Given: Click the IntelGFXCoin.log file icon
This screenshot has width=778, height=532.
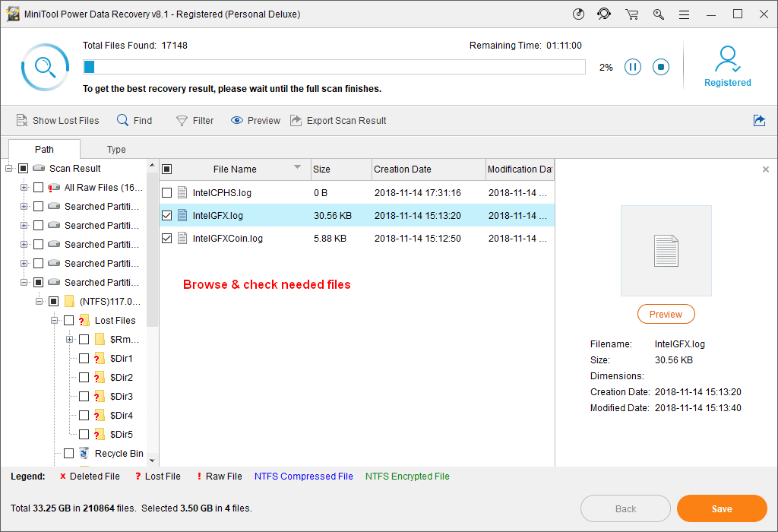Looking at the screenshot, I should [182, 238].
